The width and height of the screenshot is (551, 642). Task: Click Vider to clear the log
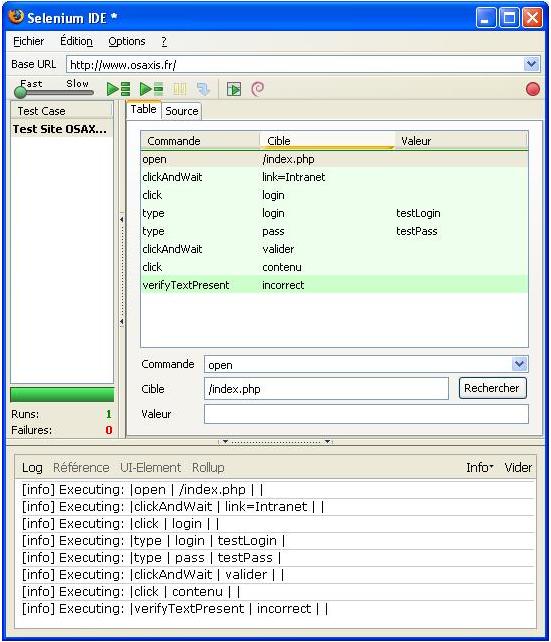pos(518,467)
